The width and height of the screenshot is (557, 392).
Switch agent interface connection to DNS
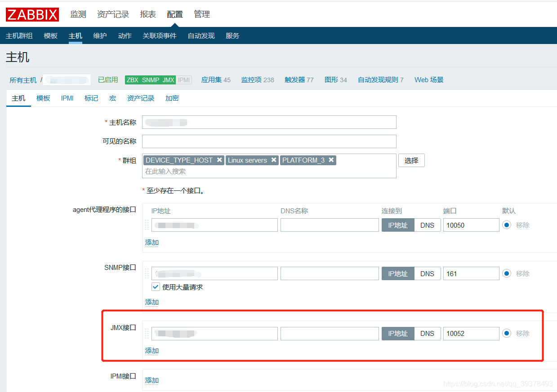point(427,225)
